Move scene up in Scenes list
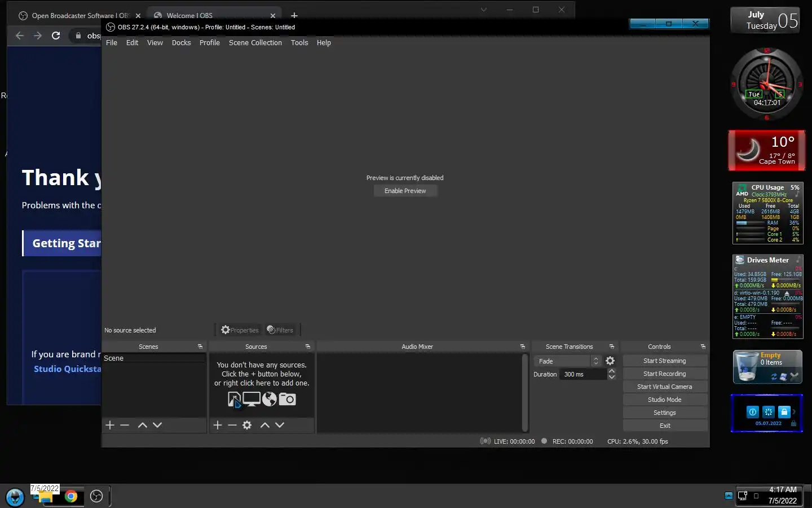 pos(143,425)
